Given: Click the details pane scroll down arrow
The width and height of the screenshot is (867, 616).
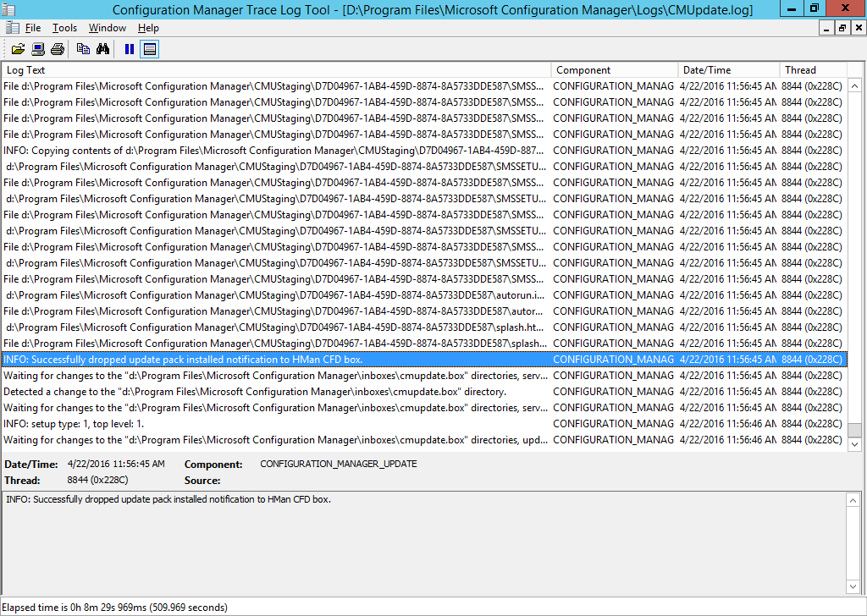Looking at the screenshot, I should click(853, 586).
